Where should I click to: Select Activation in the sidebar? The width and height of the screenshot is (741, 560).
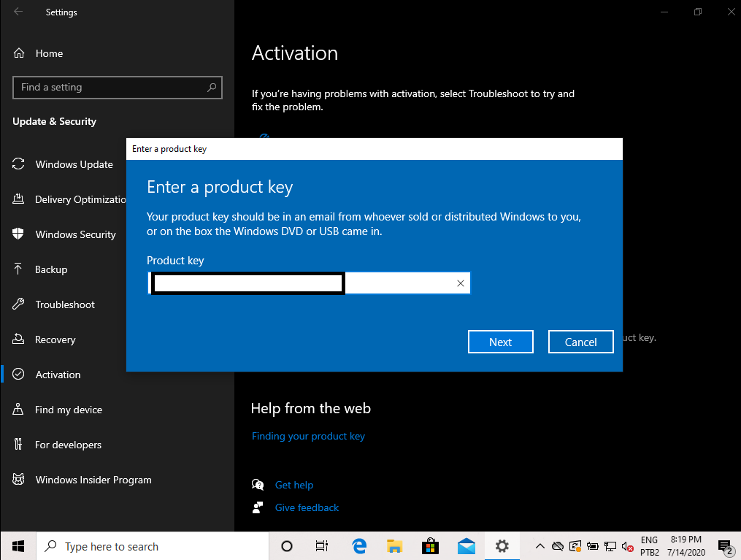[x=58, y=375]
